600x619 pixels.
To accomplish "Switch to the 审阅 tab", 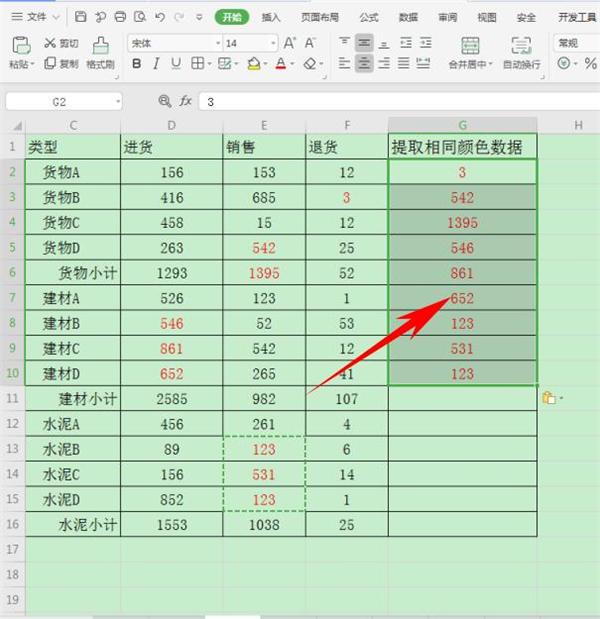I will pos(448,17).
